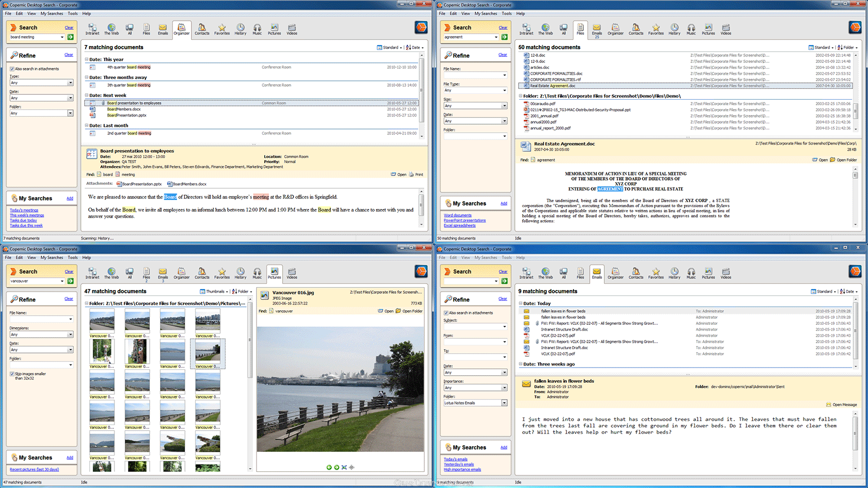The width and height of the screenshot is (868, 488).
Task: Run agreement search with green arrow button
Action: (505, 37)
